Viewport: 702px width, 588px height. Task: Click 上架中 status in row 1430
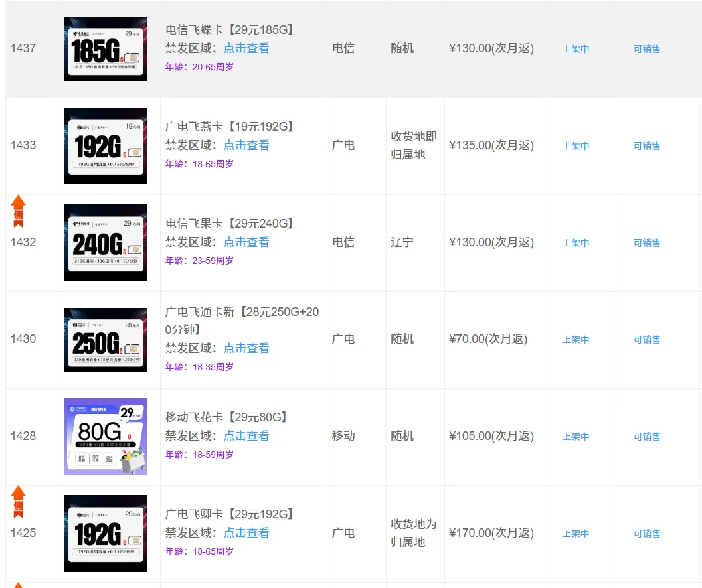click(576, 340)
